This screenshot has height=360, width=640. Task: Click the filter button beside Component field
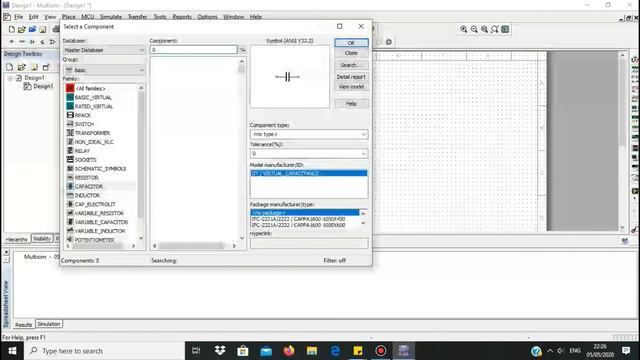(x=242, y=50)
